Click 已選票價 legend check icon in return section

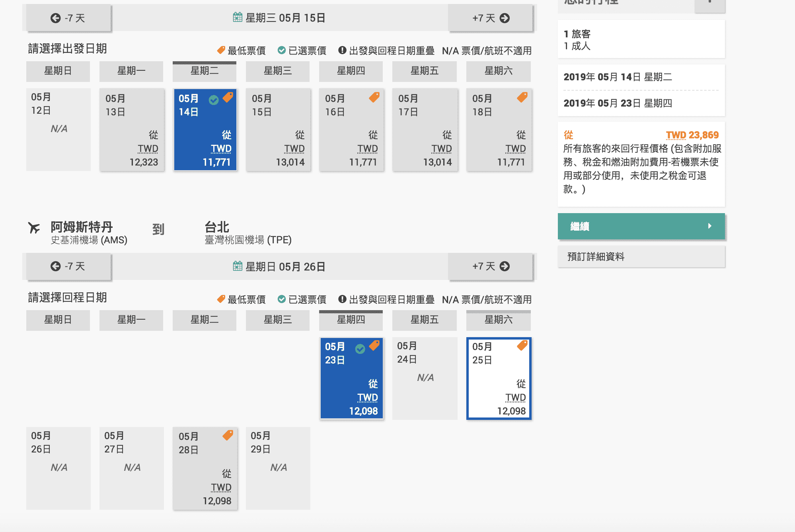[x=282, y=299]
